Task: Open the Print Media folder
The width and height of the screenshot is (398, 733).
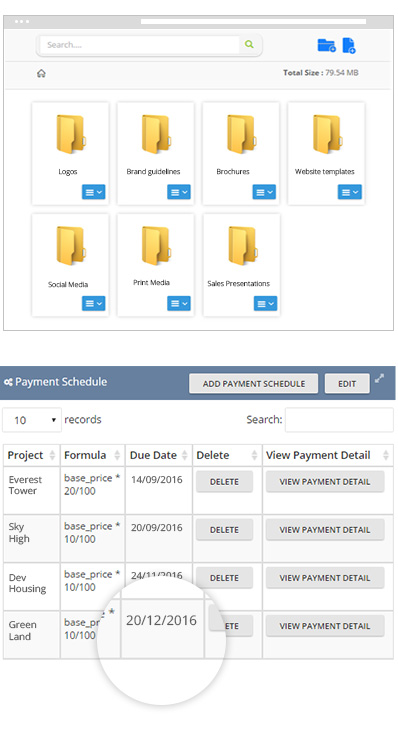Action: tap(156, 246)
